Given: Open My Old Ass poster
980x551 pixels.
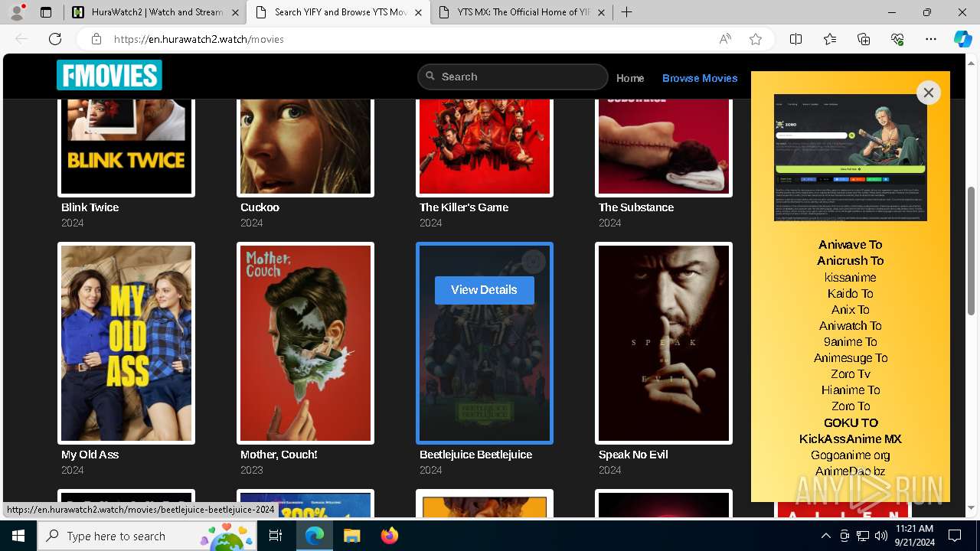Looking at the screenshot, I should [126, 343].
